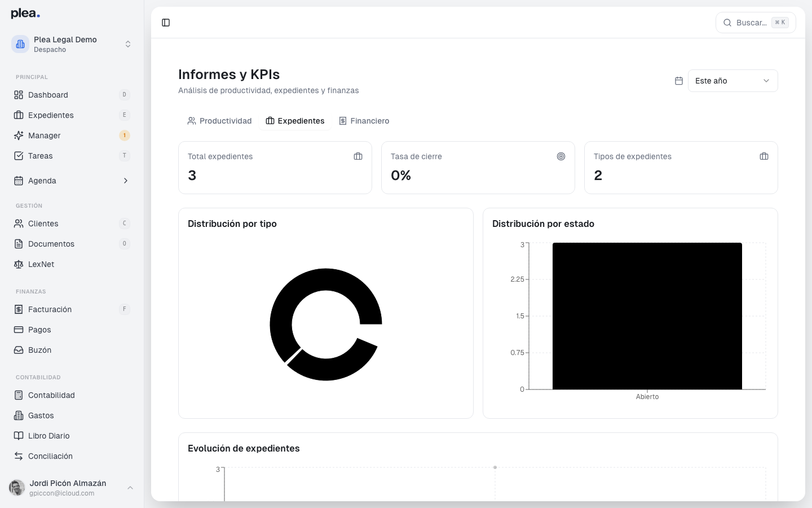This screenshot has width=812, height=508.
Task: Click the Documentos file icon
Action: [x=19, y=244]
